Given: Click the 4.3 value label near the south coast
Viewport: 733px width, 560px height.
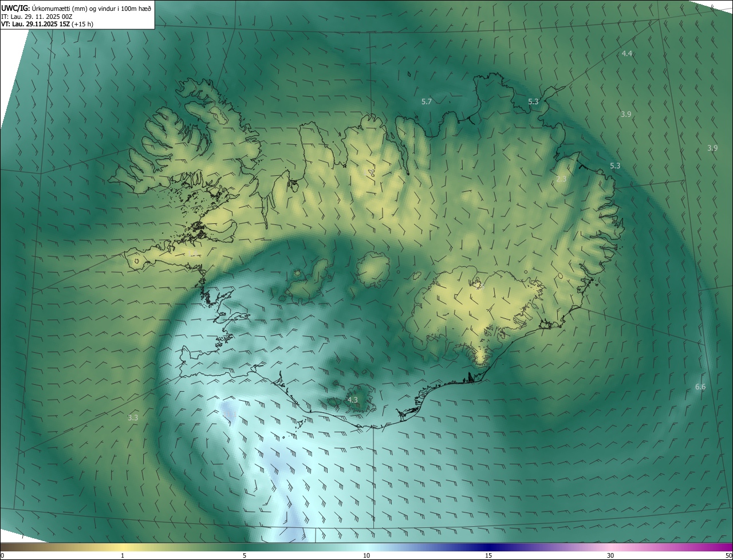Looking at the screenshot, I should (353, 400).
